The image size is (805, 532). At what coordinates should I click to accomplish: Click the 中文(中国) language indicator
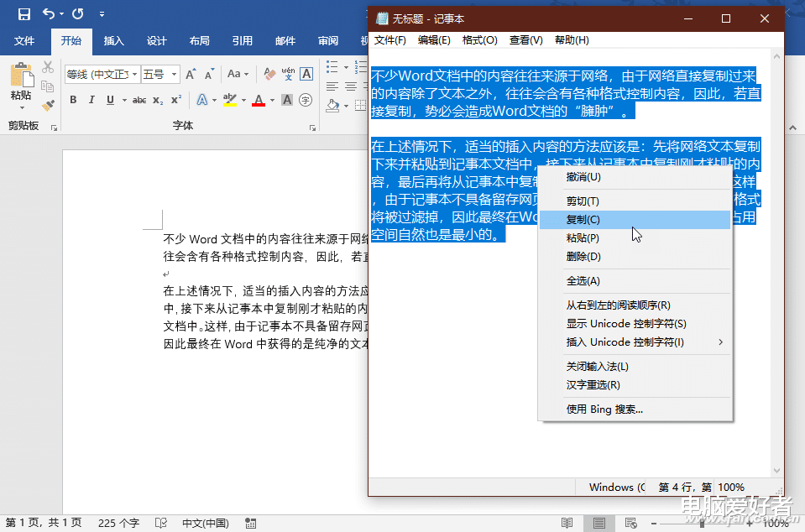[x=206, y=524]
